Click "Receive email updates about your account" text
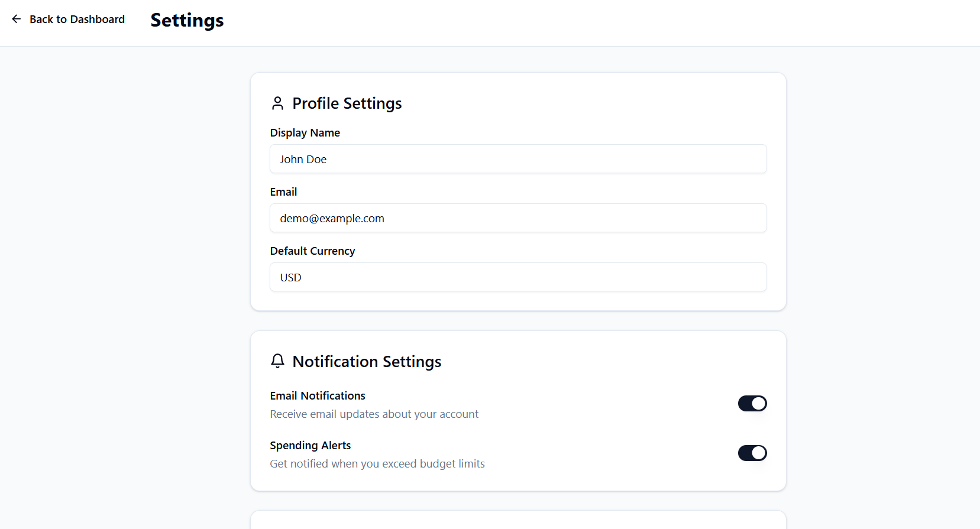Viewport: 980px width, 529px height. click(x=374, y=414)
